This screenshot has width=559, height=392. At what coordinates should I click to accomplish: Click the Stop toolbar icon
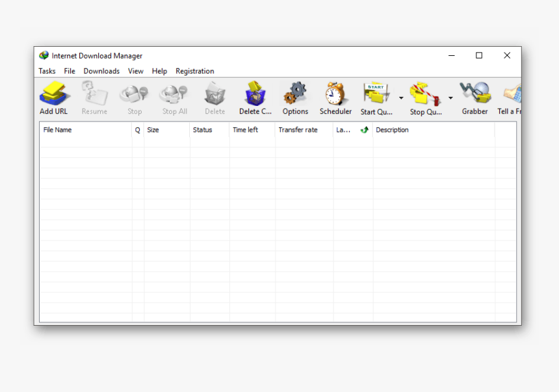[x=135, y=94]
